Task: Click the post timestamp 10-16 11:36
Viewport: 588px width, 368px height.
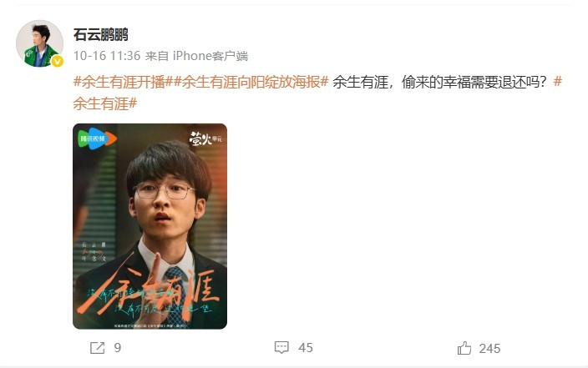Action: tap(107, 56)
